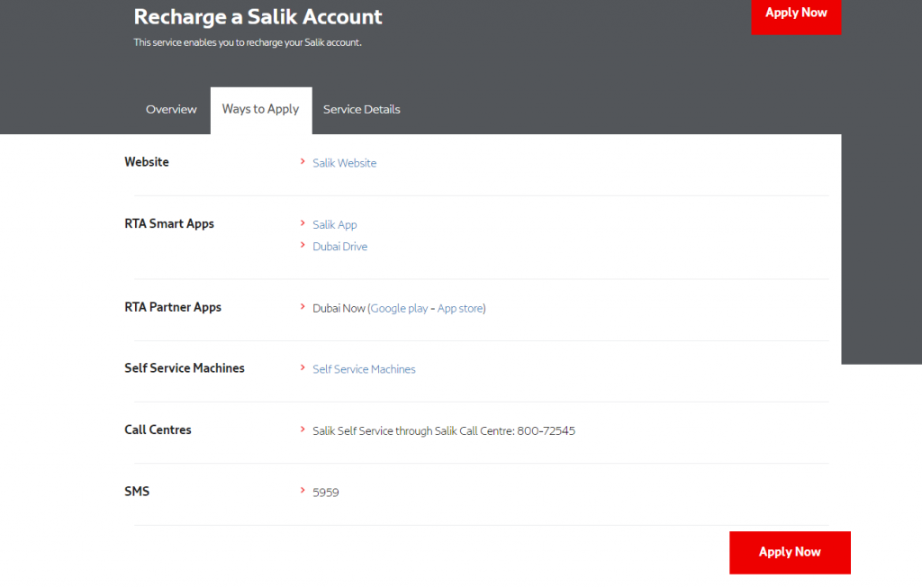Select the 'Recharge a Salik Account' heading
The height and width of the screenshot is (588, 922).
tap(258, 16)
